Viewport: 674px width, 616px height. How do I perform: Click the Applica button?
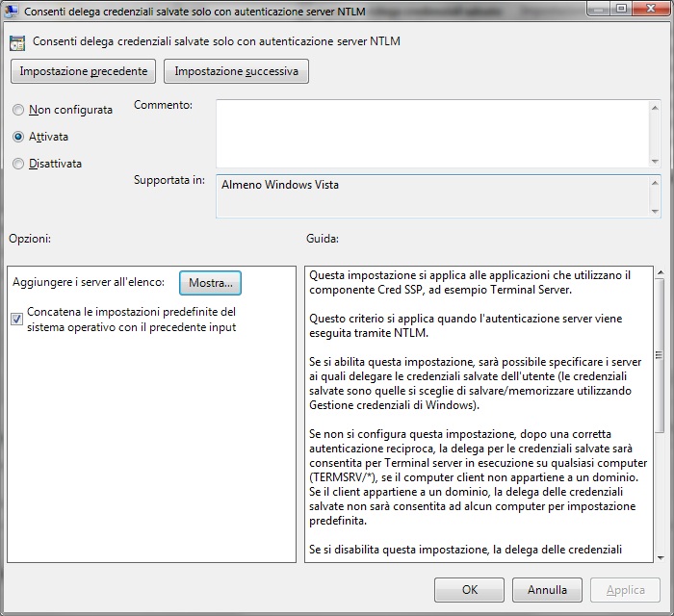tap(626, 590)
